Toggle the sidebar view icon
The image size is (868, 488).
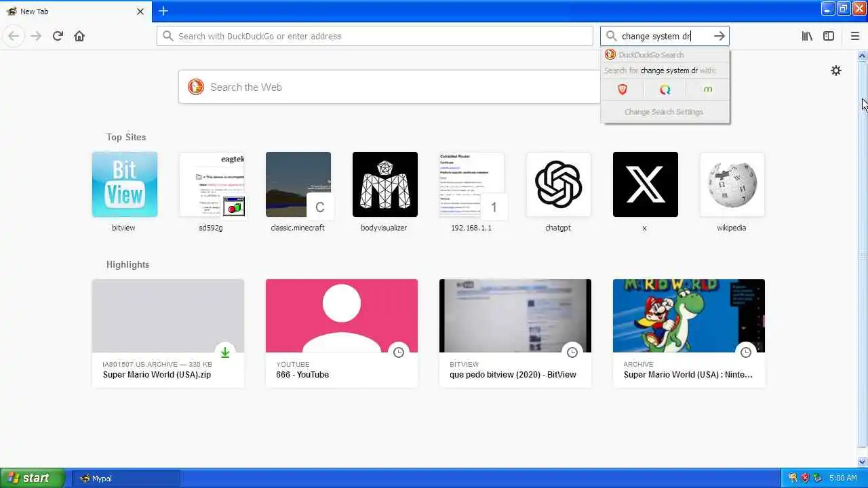pos(829,36)
